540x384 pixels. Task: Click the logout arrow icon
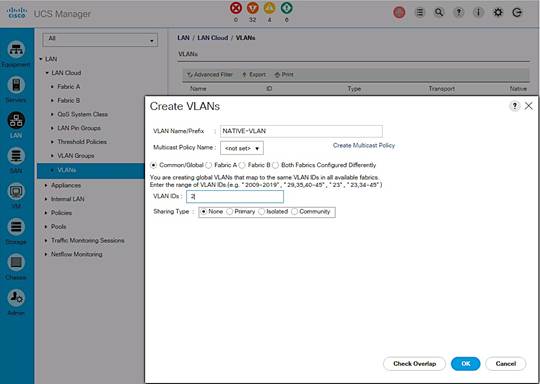coord(517,13)
